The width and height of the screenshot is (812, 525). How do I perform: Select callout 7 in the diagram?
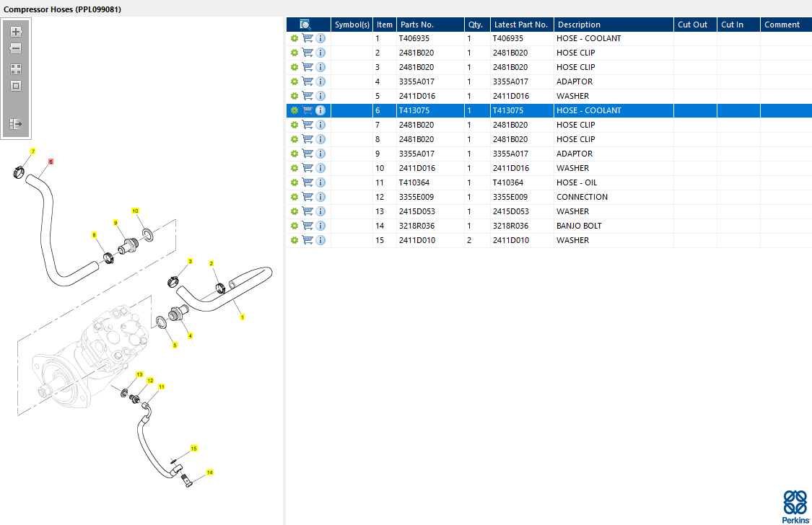pos(32,151)
